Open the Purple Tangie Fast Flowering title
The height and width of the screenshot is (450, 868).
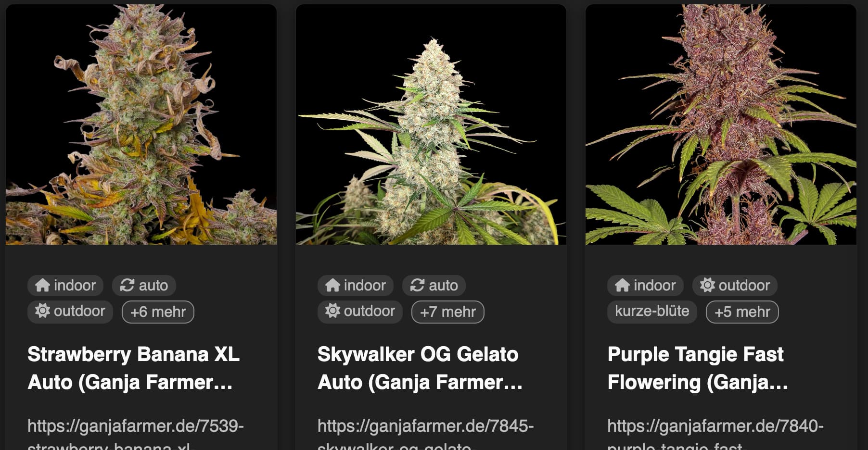(698, 368)
